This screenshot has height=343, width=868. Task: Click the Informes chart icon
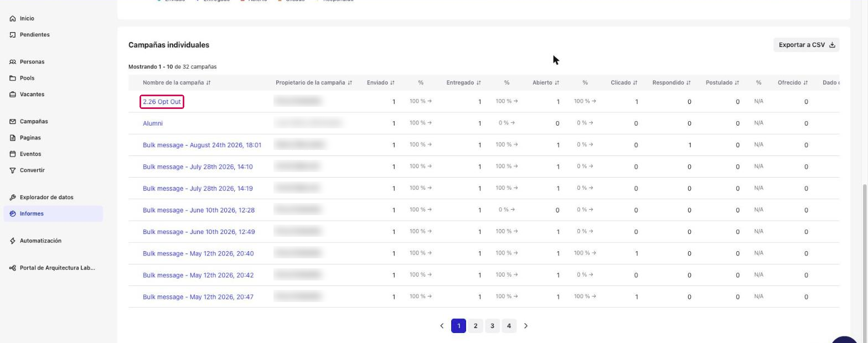pos(13,214)
